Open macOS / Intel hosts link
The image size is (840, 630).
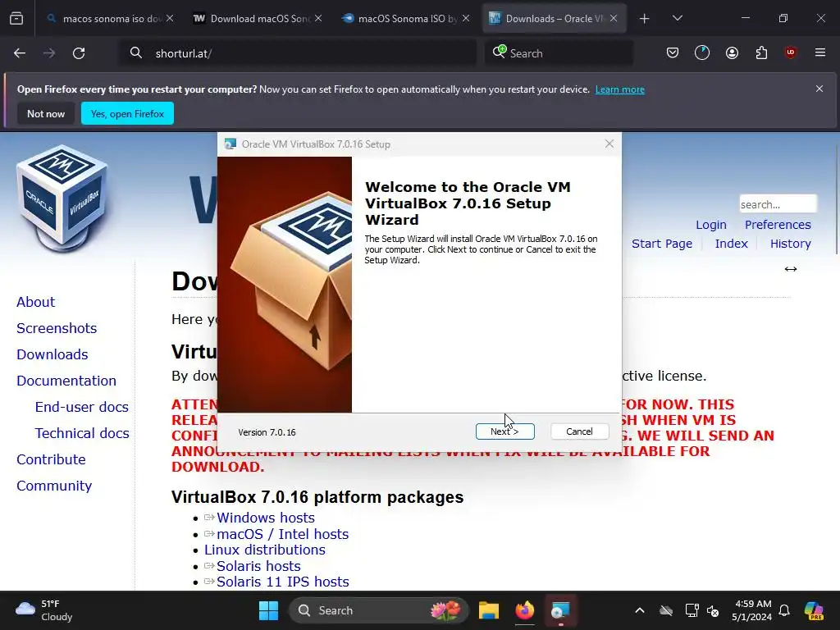click(282, 534)
